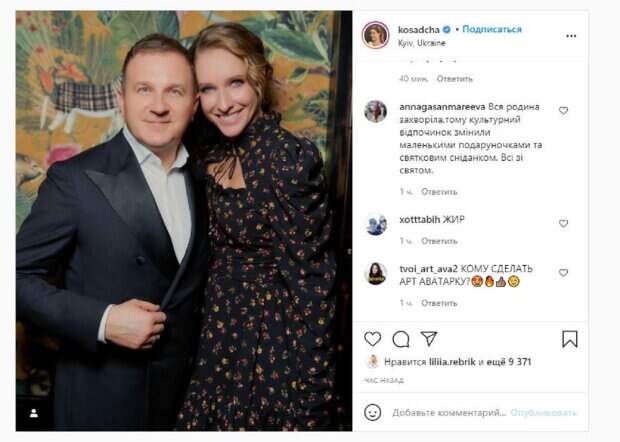Open three-dot post options menu
This screenshot has width=620, height=442.
coord(571,36)
